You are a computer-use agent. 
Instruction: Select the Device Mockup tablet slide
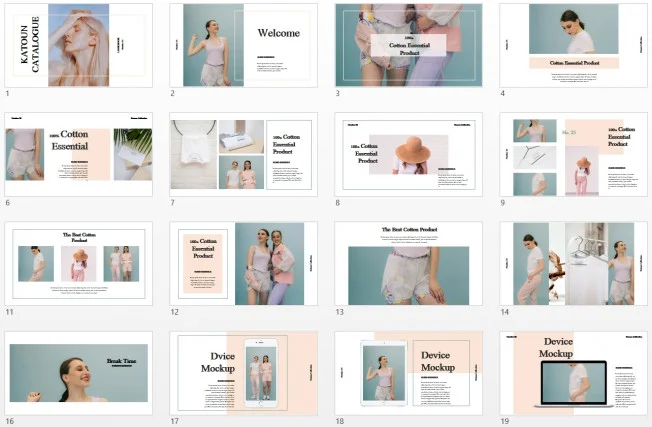[408, 372]
